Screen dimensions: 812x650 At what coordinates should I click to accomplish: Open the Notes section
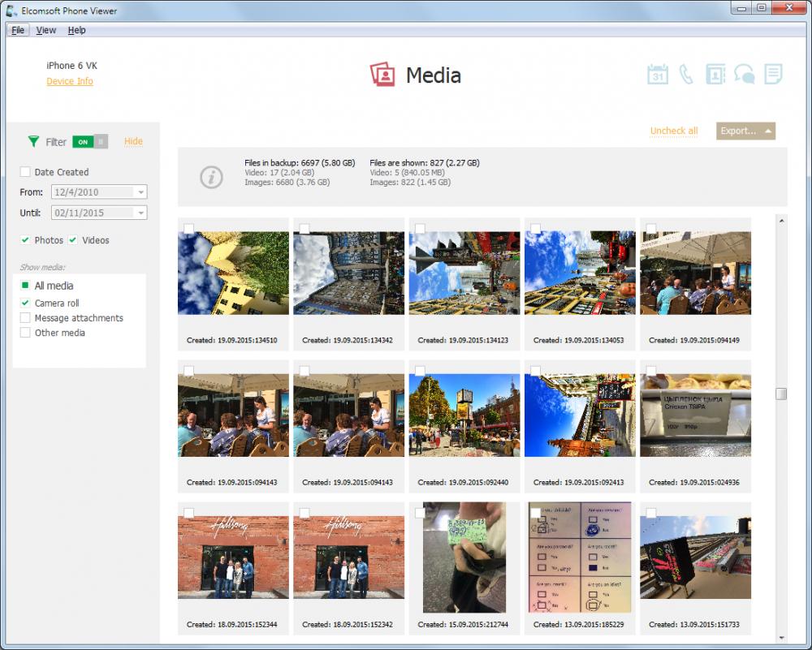(773, 73)
